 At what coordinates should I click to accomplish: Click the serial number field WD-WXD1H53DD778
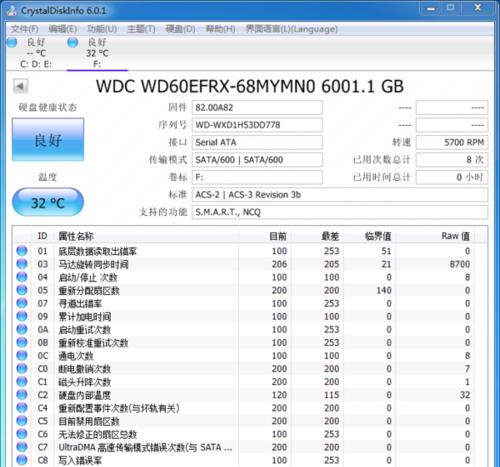pos(257,125)
